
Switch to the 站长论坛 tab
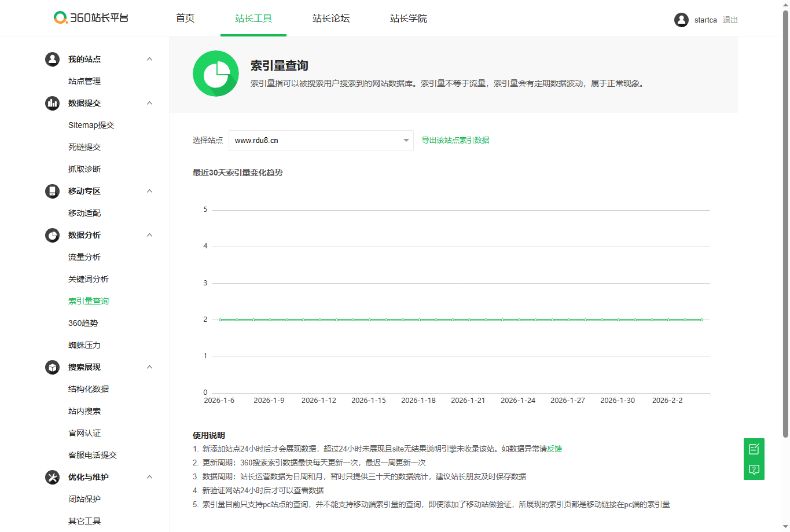coord(331,19)
